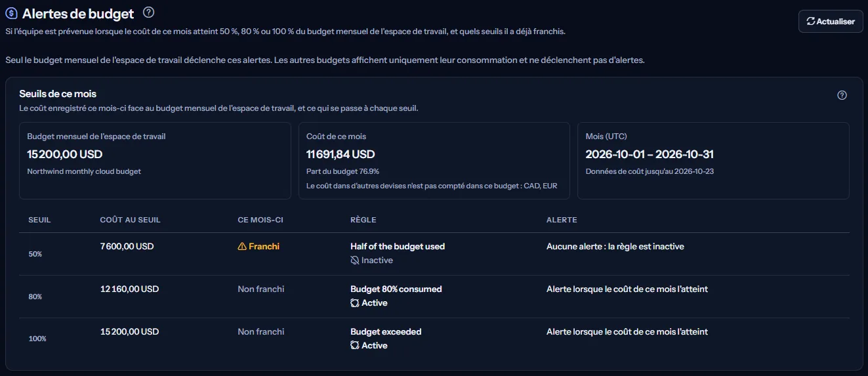The height and width of the screenshot is (376, 868).
Task: Open the Budget exceeded rule
Action: (386, 332)
